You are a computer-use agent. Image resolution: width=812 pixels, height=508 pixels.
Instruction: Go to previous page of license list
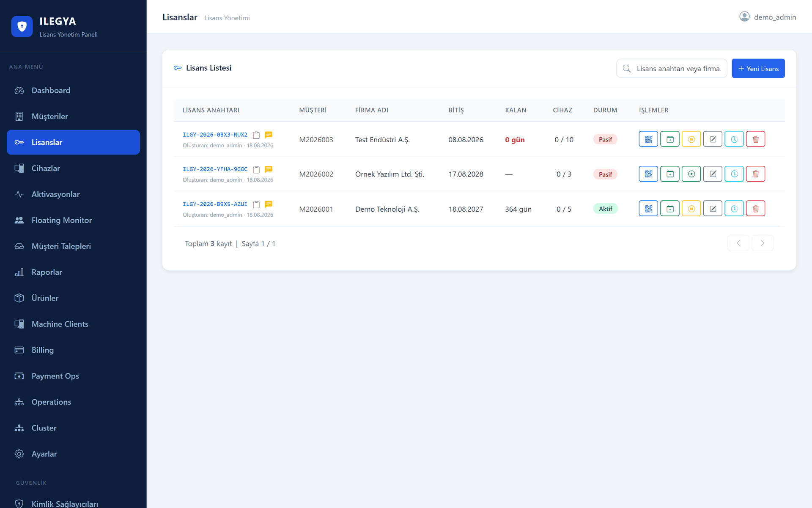[x=738, y=243]
